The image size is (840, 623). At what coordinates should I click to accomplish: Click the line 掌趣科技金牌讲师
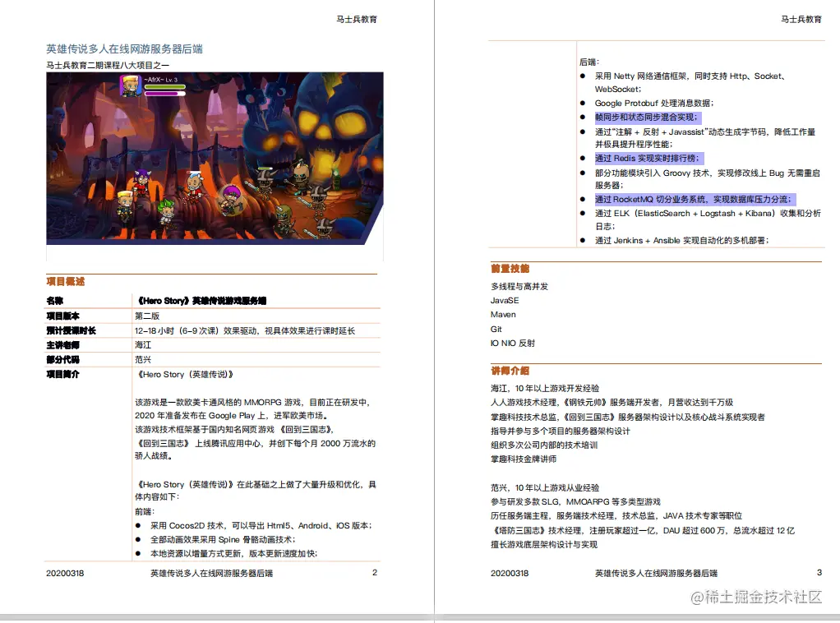524,459
